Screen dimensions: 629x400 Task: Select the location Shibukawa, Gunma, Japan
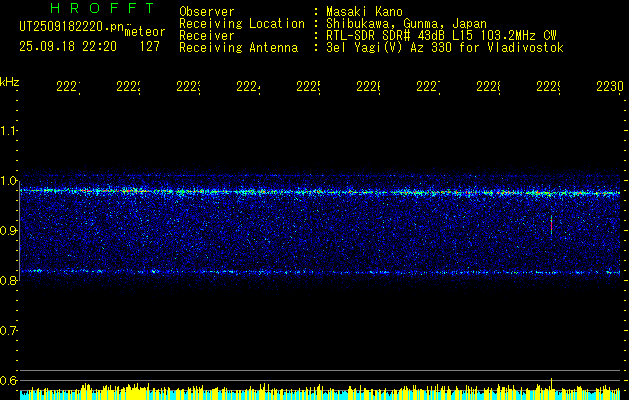tap(406, 24)
